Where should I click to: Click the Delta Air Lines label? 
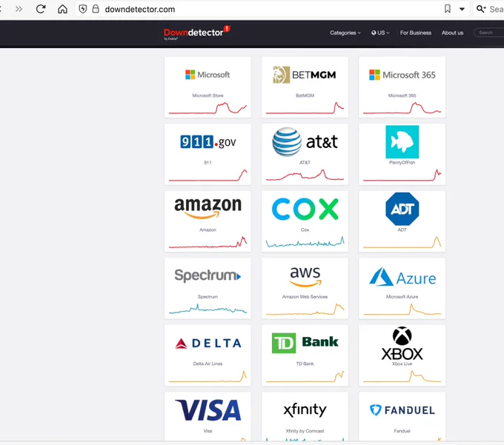click(208, 364)
